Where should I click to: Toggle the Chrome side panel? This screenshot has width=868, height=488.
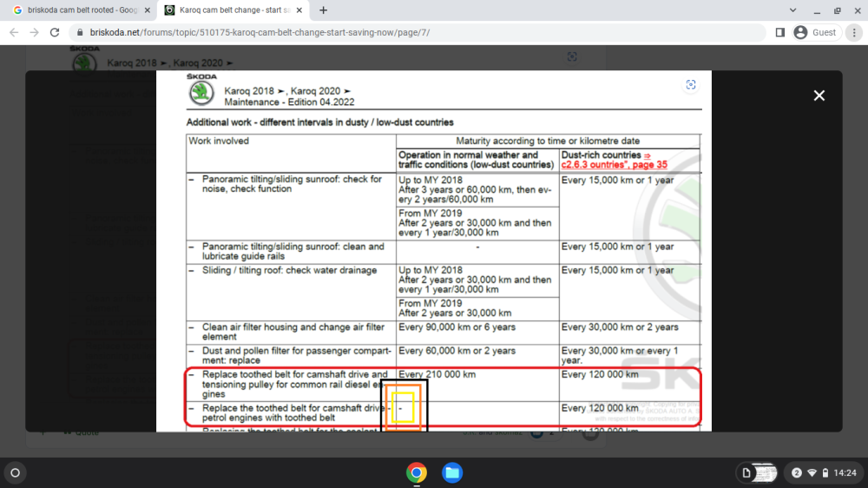click(780, 33)
